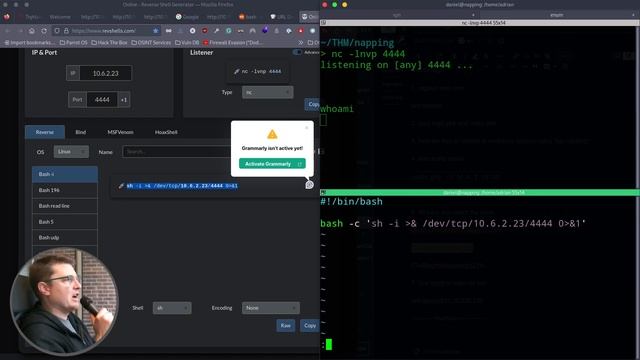Click the key extension icon in toolbar
This screenshot has width=640, height=360.
coord(216,31)
